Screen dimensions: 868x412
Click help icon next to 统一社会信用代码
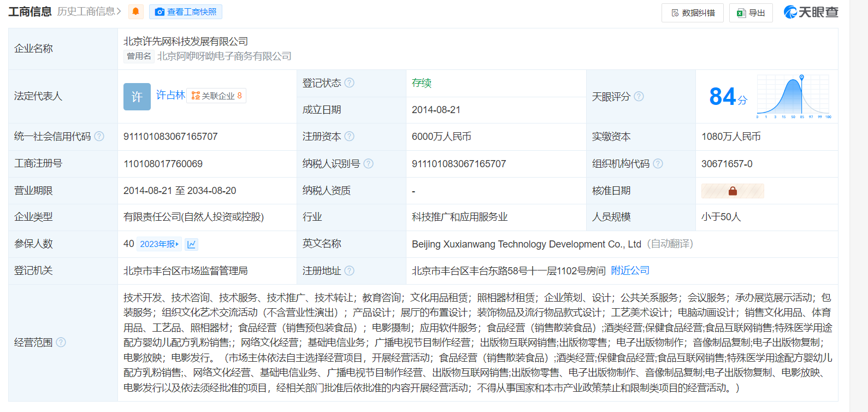tap(99, 136)
